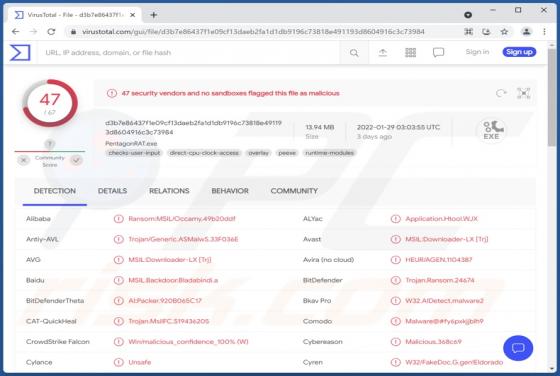Click the search magnifier icon
The image size is (560, 376).
tap(354, 53)
